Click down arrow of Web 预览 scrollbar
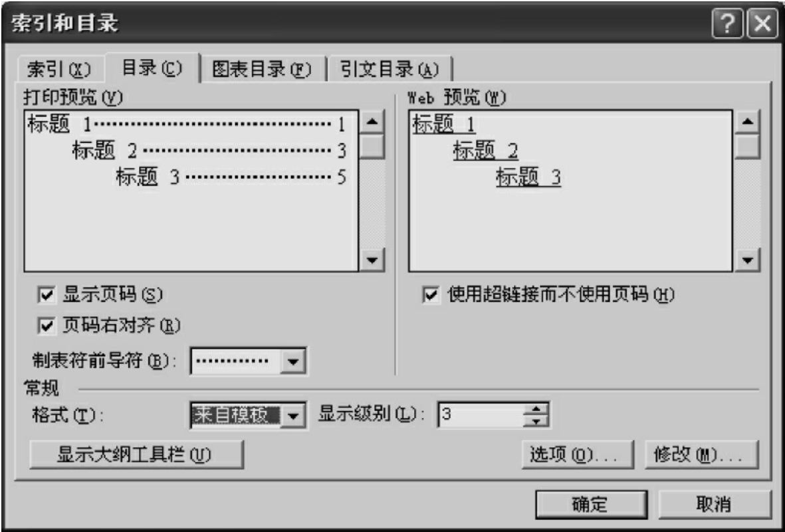 (748, 260)
